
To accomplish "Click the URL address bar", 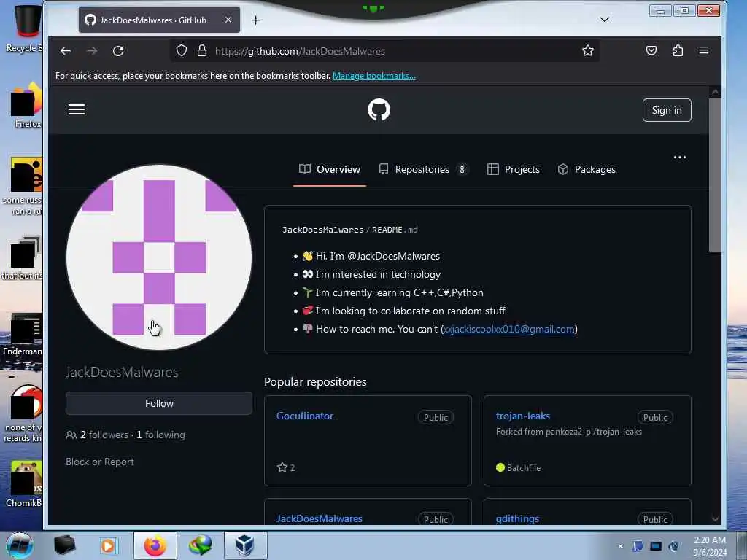I will pyautogui.click(x=384, y=51).
